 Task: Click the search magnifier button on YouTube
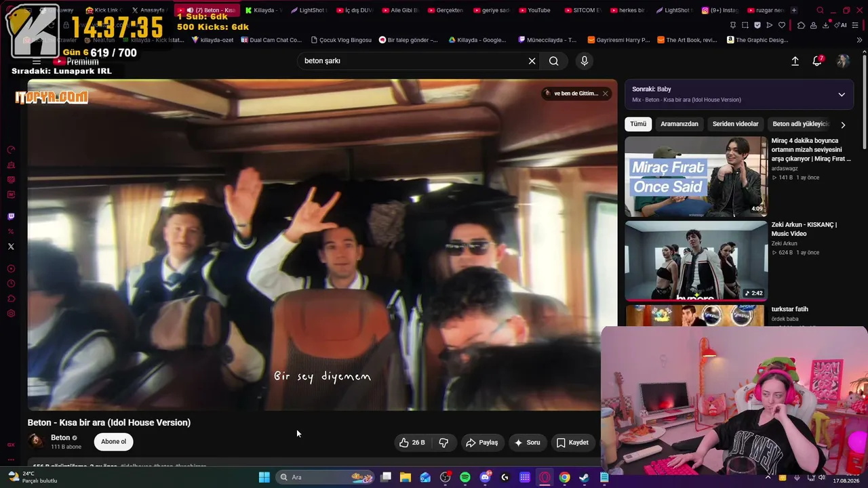click(554, 61)
